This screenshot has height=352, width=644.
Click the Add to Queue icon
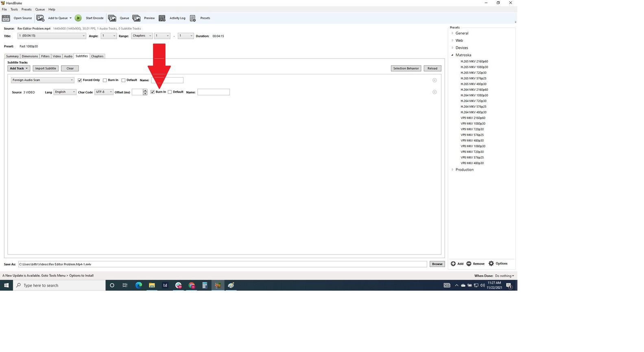click(x=40, y=18)
